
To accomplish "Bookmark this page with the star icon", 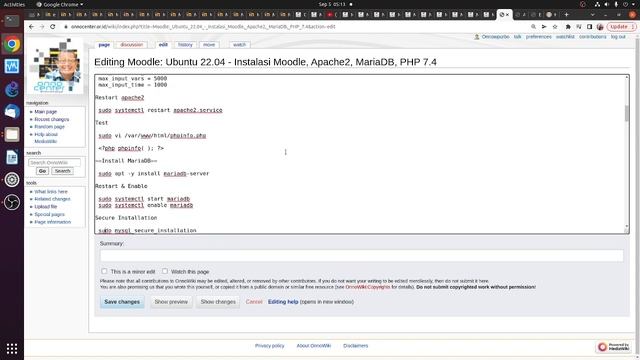I will 555,27.
